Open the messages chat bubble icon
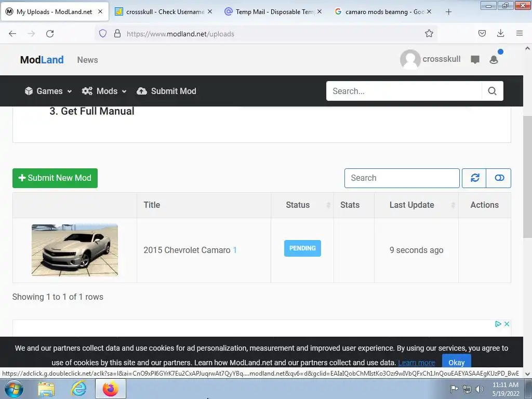The width and height of the screenshot is (532, 399). pyautogui.click(x=475, y=60)
